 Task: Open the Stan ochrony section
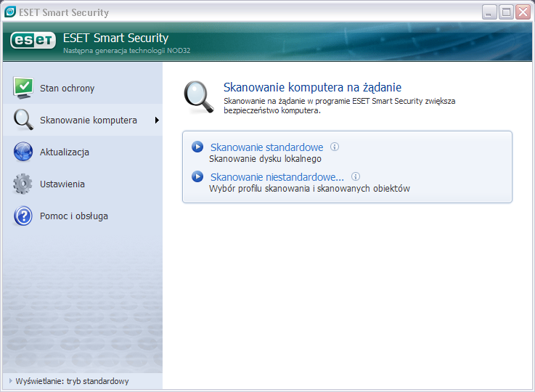tap(83, 88)
